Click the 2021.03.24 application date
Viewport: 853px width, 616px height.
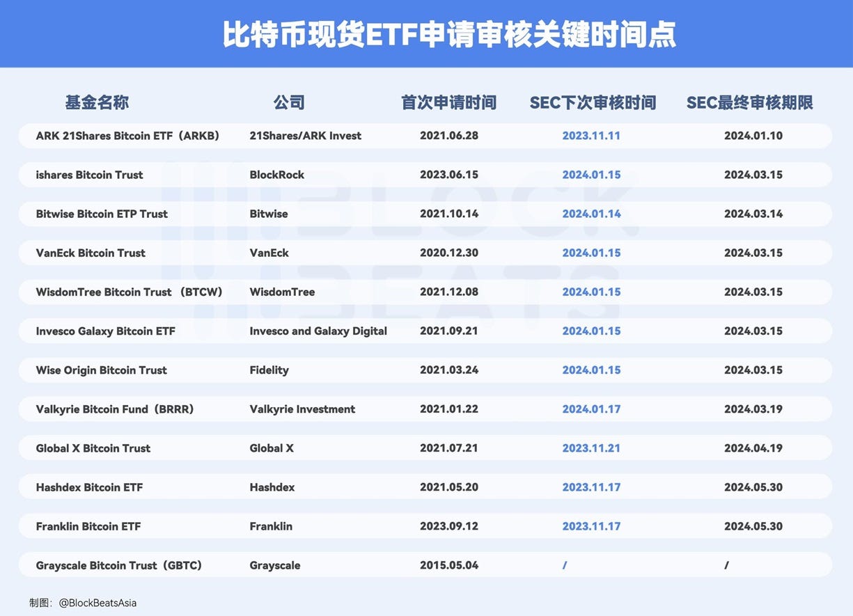[x=449, y=370]
